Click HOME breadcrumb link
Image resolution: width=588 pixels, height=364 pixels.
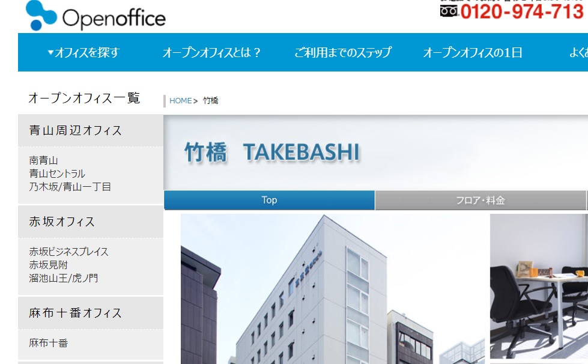[x=180, y=101]
